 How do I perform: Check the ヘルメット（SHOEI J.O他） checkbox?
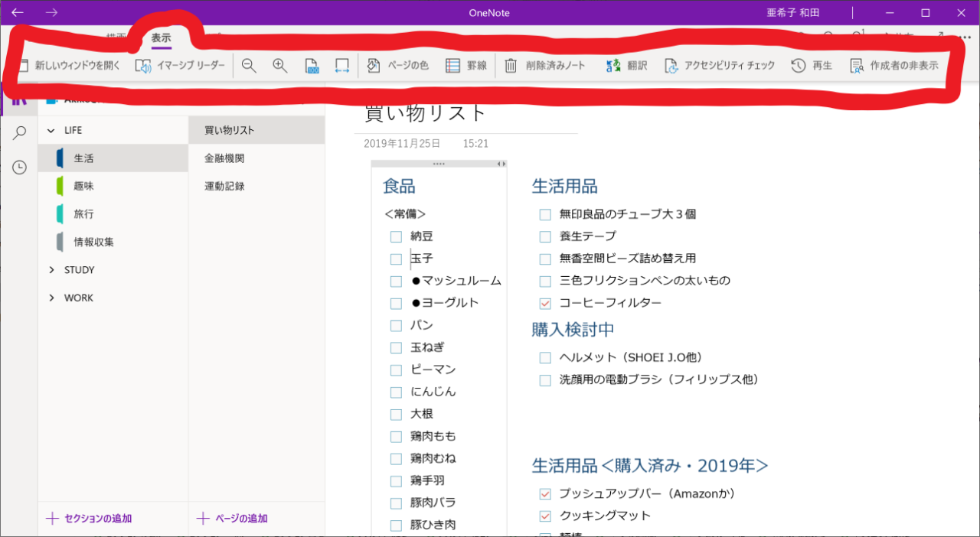pos(545,358)
